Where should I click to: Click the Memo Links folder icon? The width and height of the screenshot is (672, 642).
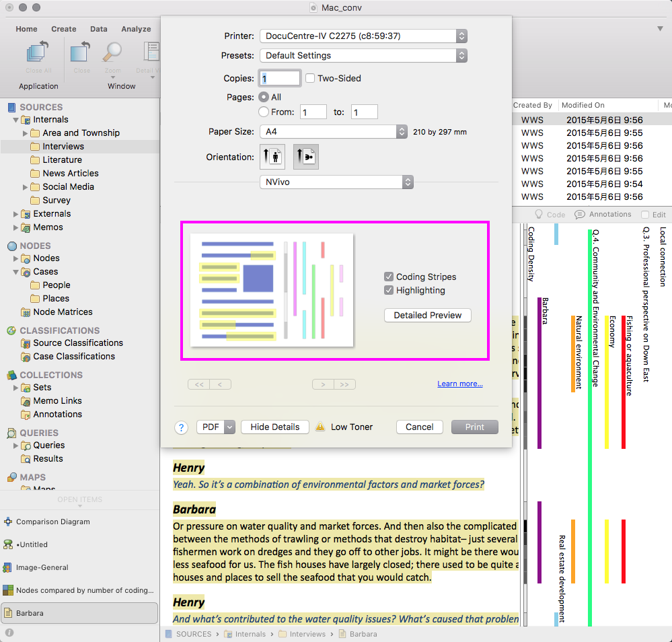[26, 401]
